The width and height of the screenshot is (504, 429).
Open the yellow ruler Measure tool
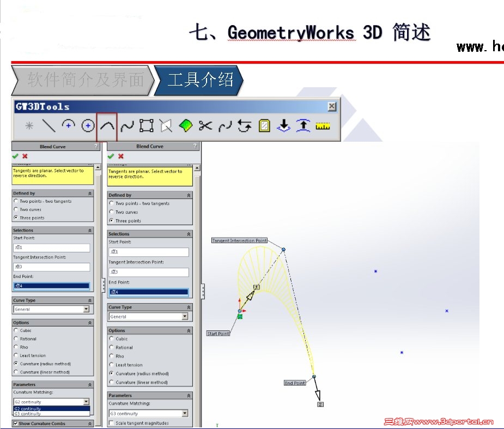pyautogui.click(x=323, y=126)
